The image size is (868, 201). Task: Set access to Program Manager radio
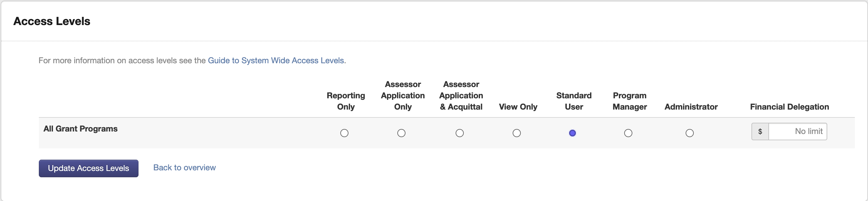tap(628, 133)
